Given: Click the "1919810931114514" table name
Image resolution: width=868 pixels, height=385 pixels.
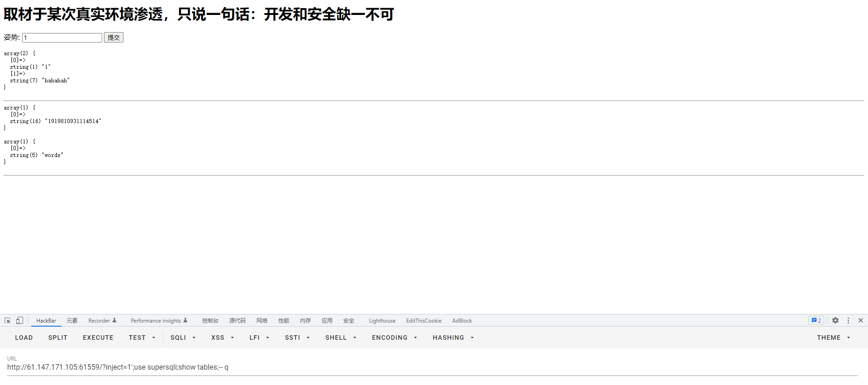Looking at the screenshot, I should (73, 121).
